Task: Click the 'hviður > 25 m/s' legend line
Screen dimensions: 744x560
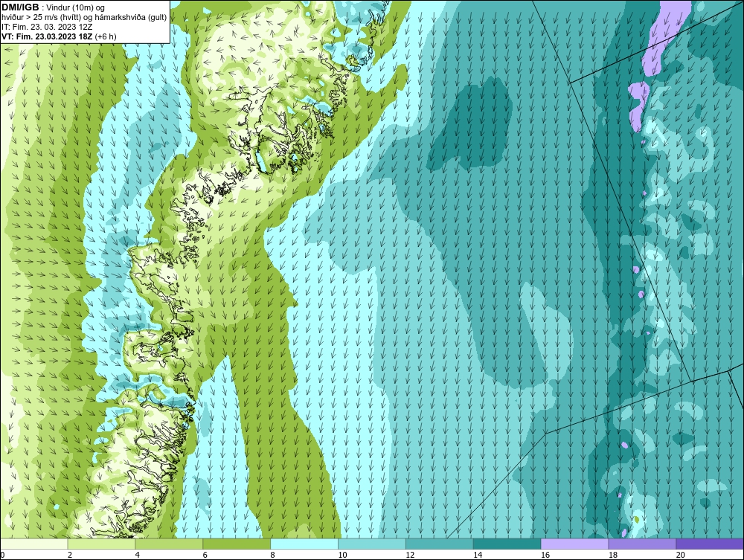Action: 84,18
